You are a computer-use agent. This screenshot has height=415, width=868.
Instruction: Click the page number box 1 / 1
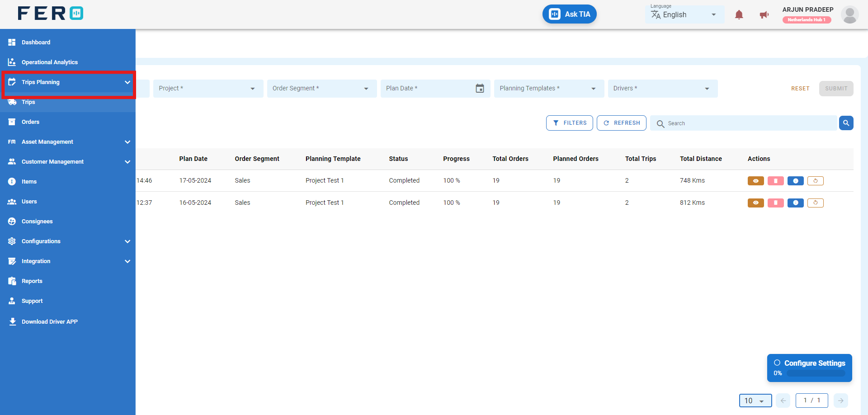[811, 401]
